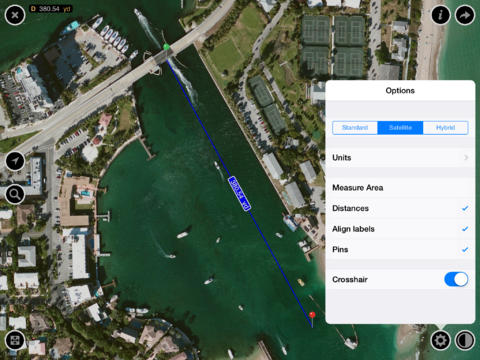Tap the X close icon
480x360 pixels.
15,15
